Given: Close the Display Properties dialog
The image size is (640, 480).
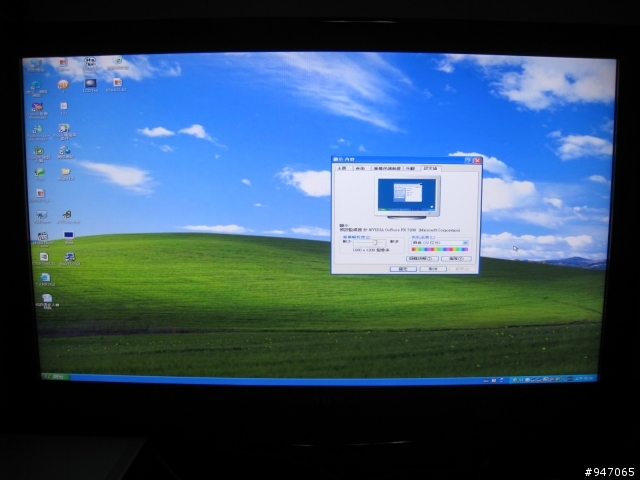Looking at the screenshot, I should (x=477, y=160).
